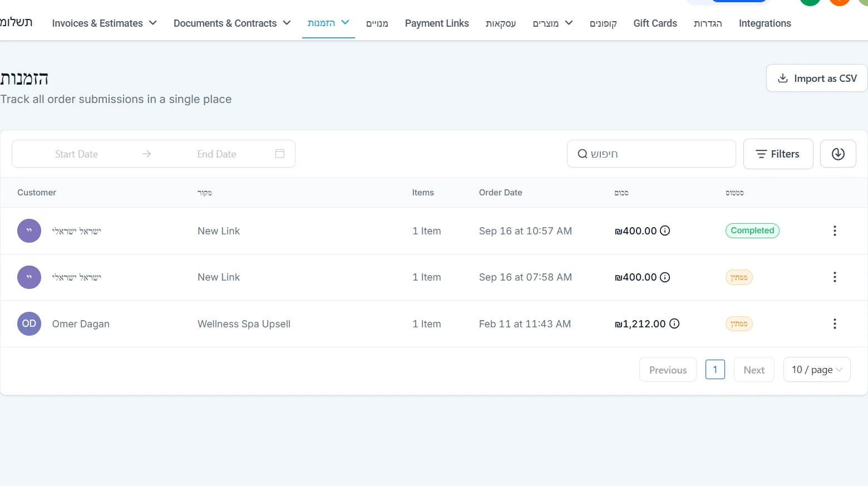Screen dimensions: 868x486
Task: Open the קופונים tab
Action: click(x=603, y=23)
